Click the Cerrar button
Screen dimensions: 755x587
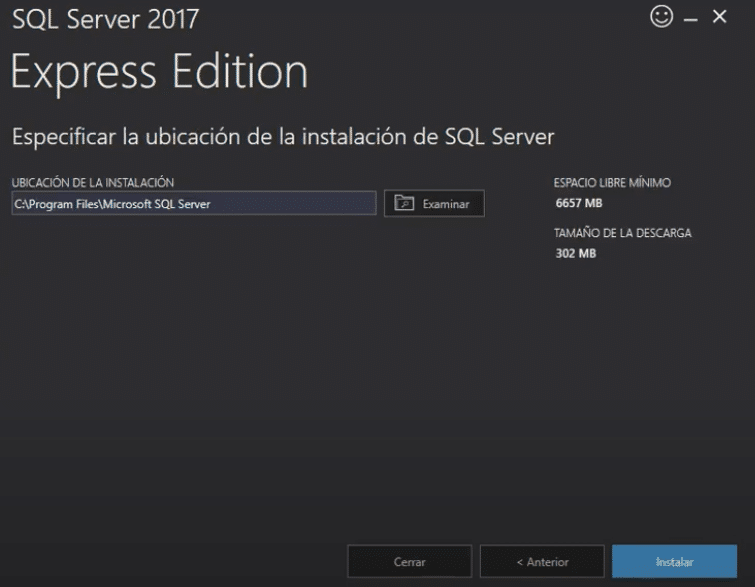[x=409, y=562]
